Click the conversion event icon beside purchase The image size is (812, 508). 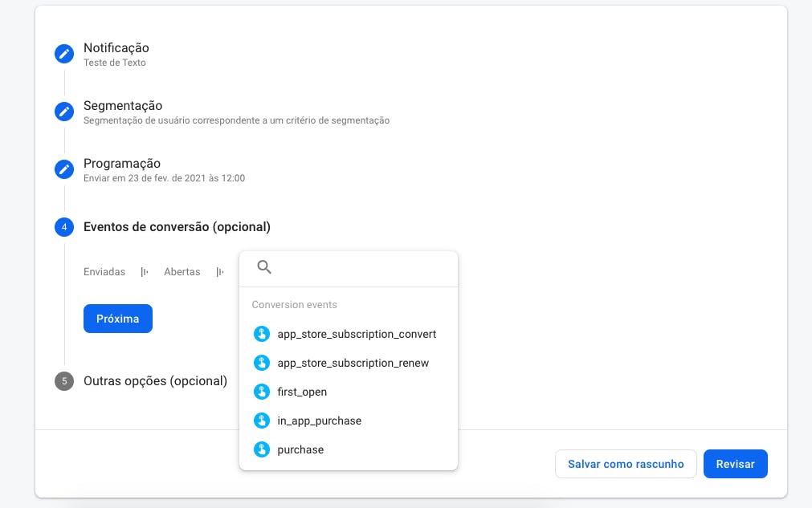click(262, 449)
